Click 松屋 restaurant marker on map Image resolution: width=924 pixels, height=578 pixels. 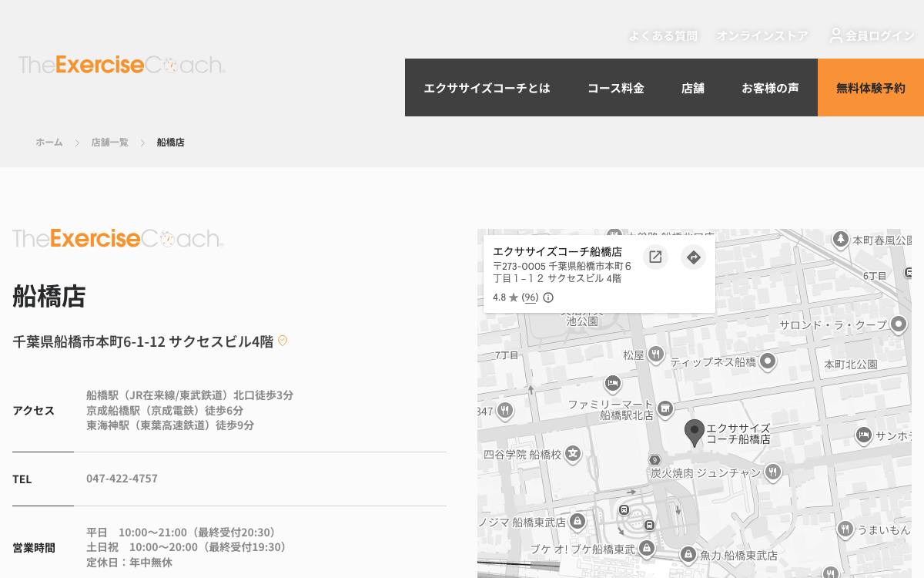[655, 354]
